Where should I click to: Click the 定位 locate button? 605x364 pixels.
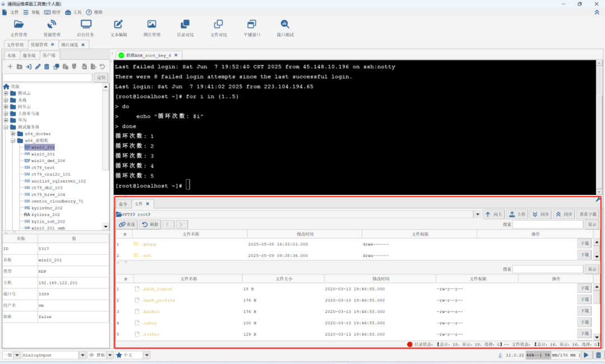click(x=101, y=77)
